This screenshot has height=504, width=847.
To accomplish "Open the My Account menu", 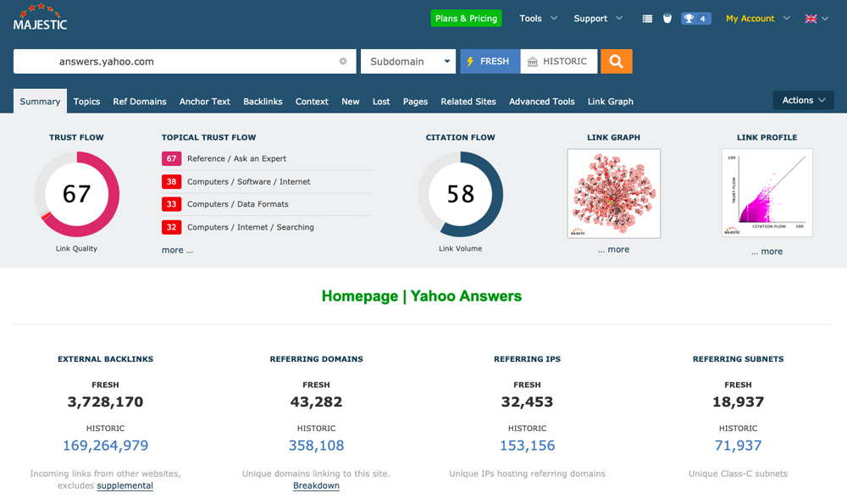I will tap(758, 19).
